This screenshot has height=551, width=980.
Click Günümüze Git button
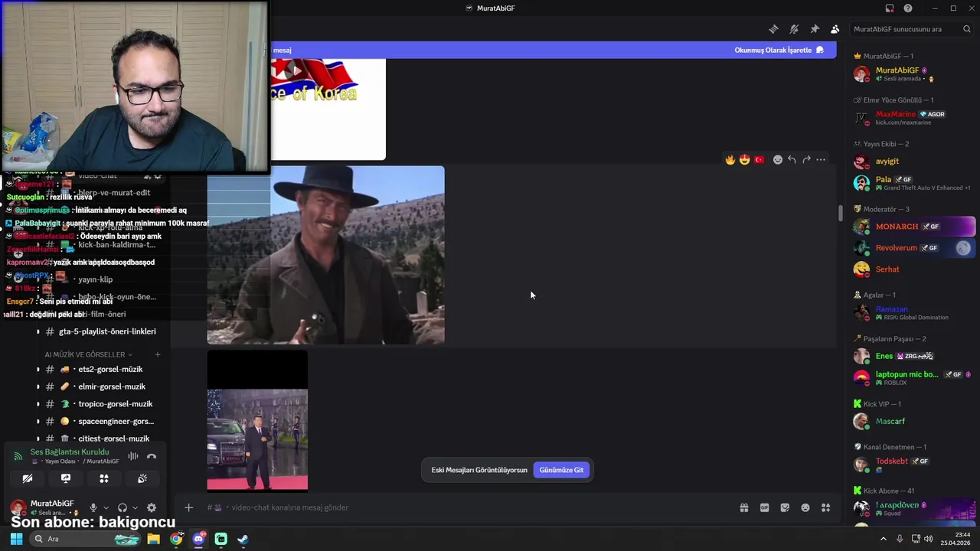pos(561,470)
